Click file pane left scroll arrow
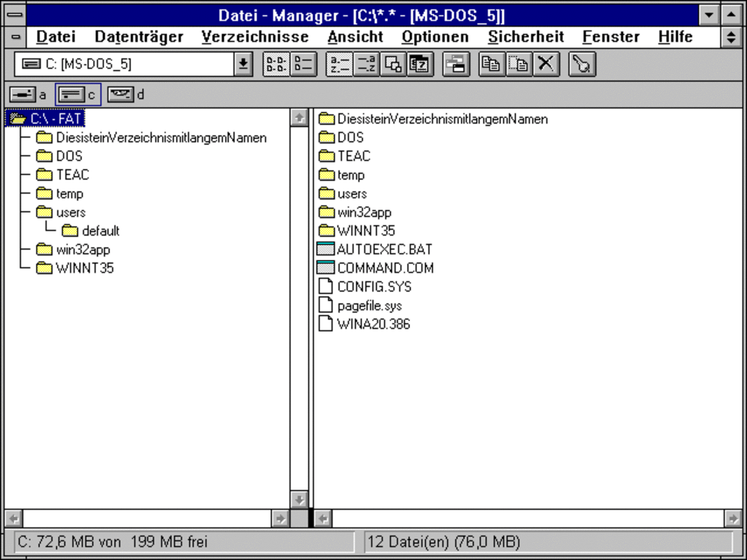The height and width of the screenshot is (560, 747). 323,518
